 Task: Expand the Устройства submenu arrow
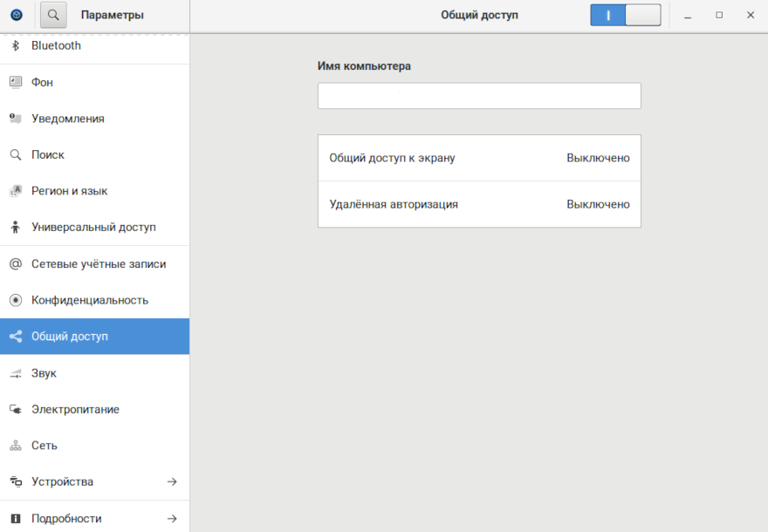pyautogui.click(x=172, y=481)
